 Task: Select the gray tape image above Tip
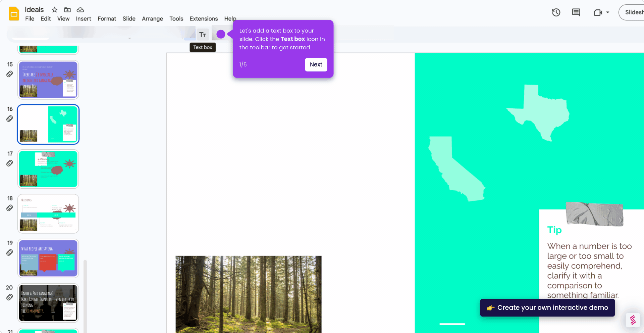point(594,214)
